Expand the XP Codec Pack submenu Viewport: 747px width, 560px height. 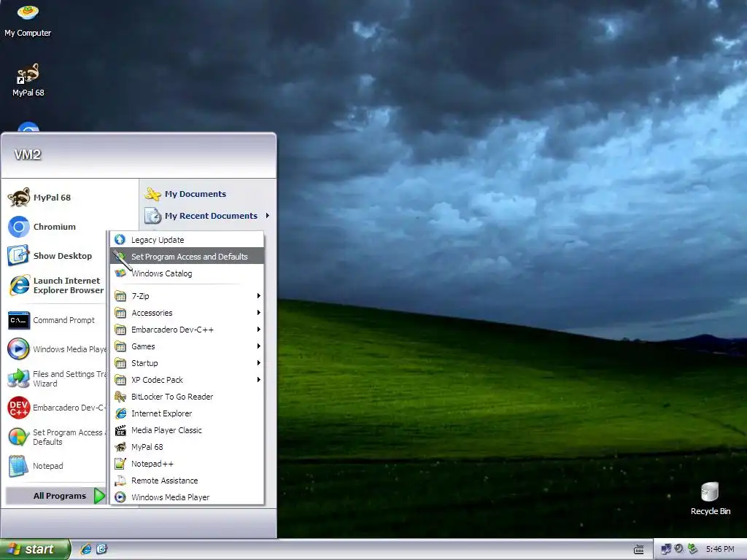187,379
